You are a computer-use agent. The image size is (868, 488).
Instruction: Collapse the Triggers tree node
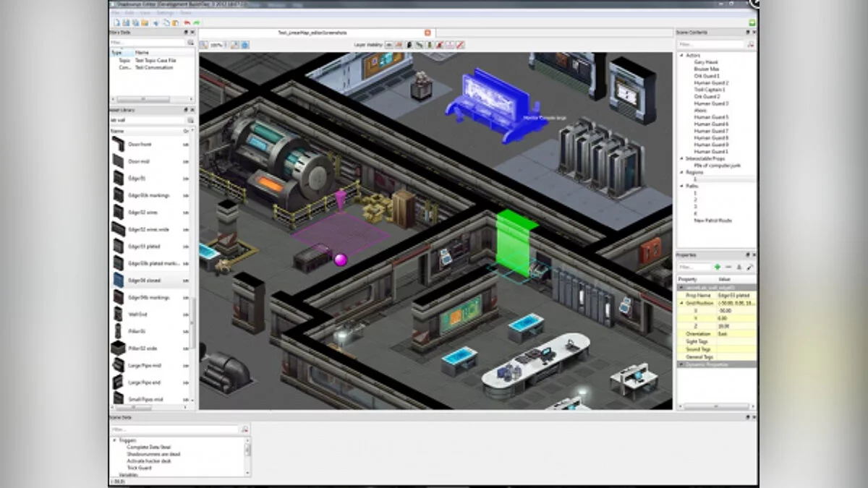pos(114,440)
